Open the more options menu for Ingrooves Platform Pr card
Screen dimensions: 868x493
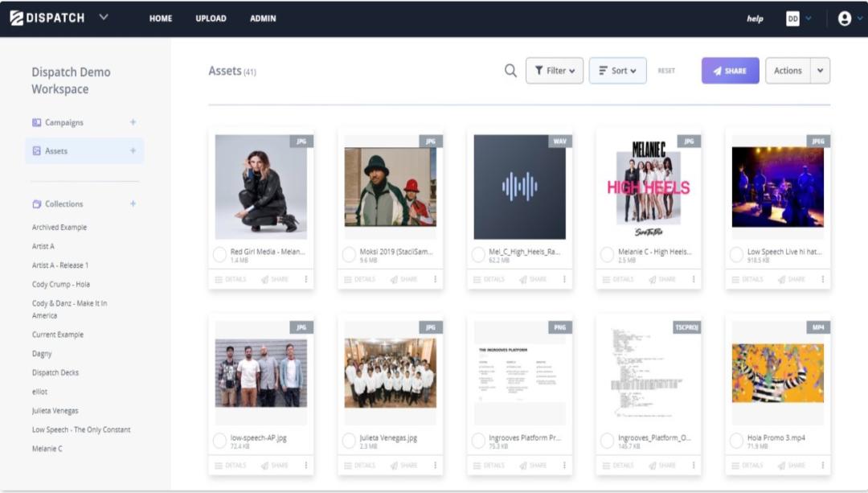pos(564,466)
